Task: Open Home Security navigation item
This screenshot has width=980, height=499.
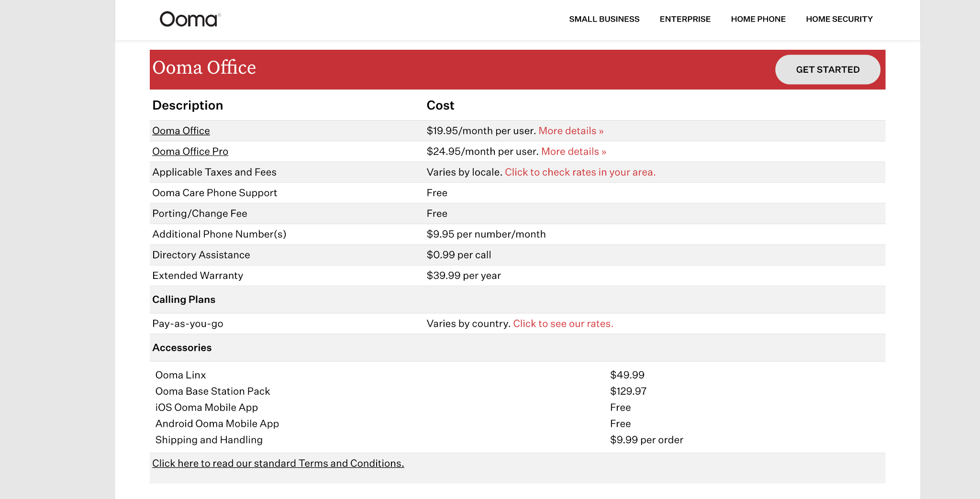Action: [x=839, y=19]
